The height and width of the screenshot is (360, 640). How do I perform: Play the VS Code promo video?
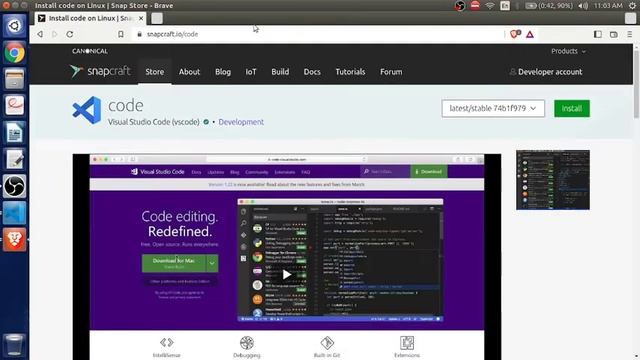point(287,274)
